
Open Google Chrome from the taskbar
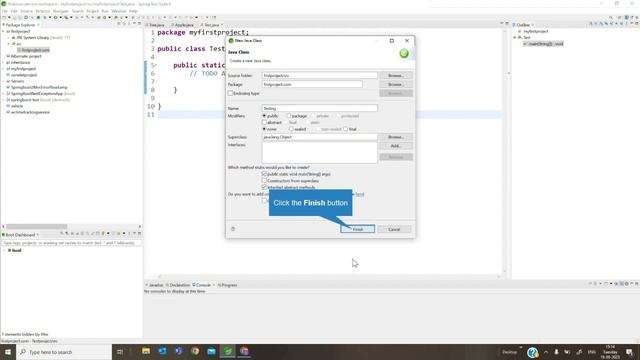(x=195, y=351)
